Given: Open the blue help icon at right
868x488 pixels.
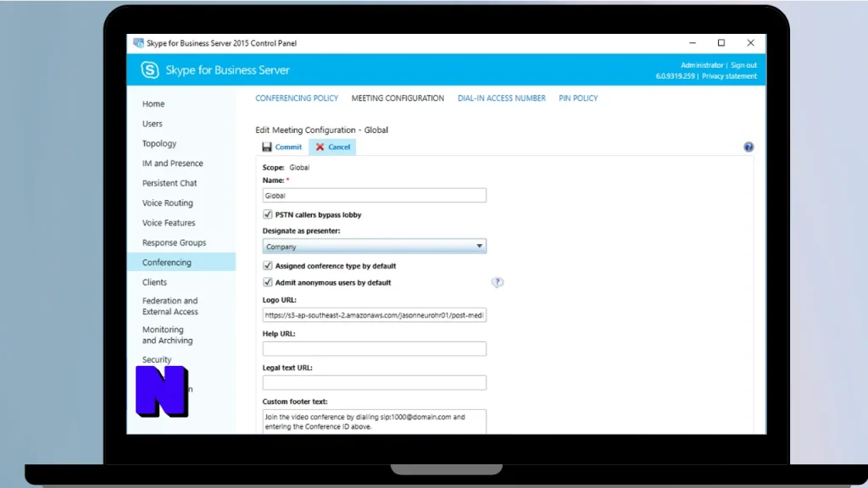Looking at the screenshot, I should coord(748,147).
